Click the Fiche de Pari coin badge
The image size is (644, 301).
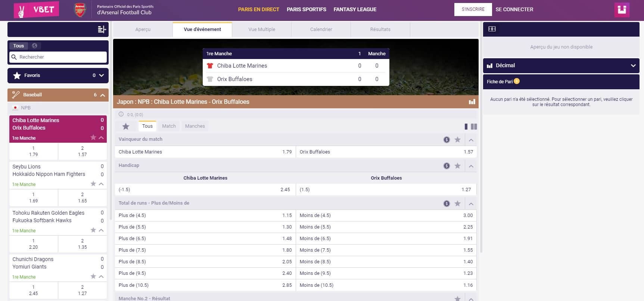(517, 81)
